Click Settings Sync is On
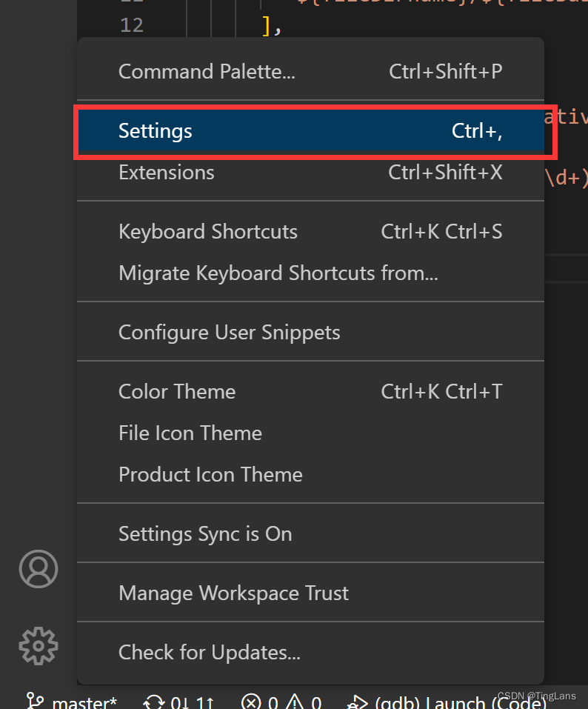This screenshot has width=588, height=709. click(310, 534)
